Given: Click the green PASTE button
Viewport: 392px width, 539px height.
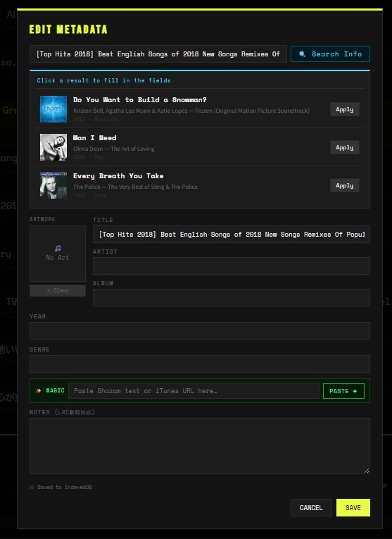Looking at the screenshot, I should 343,391.
